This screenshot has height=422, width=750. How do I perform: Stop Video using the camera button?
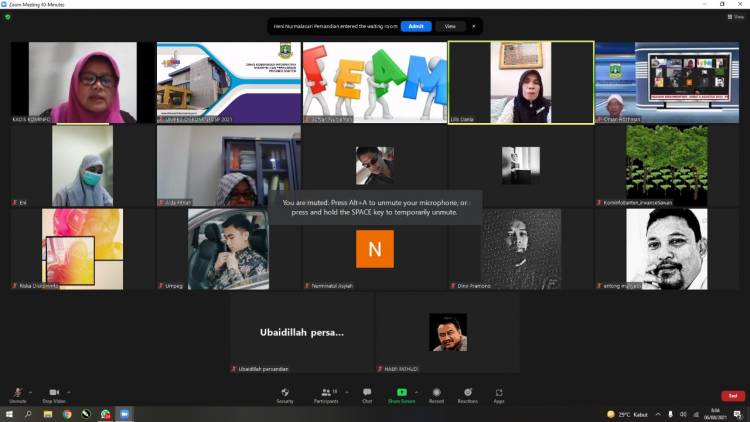(54, 395)
